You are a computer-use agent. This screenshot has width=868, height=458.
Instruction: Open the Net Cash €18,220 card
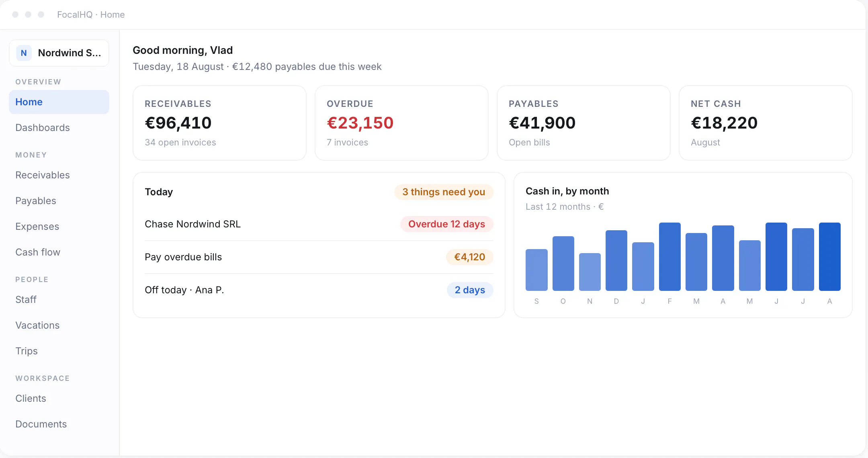pos(766,123)
